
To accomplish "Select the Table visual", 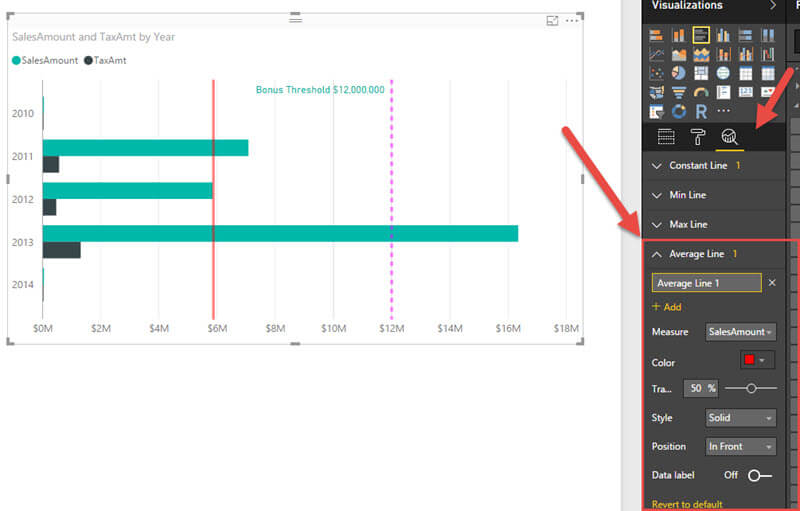I will tap(745, 73).
